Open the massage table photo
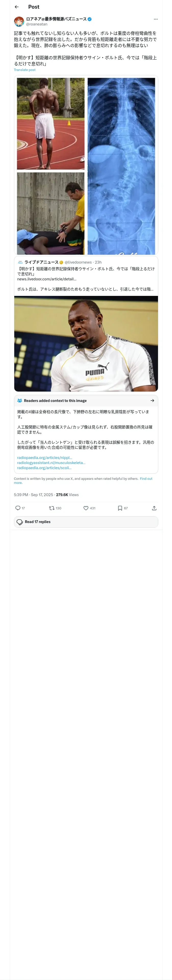Screen dimensions: 172x980 [51, 213]
